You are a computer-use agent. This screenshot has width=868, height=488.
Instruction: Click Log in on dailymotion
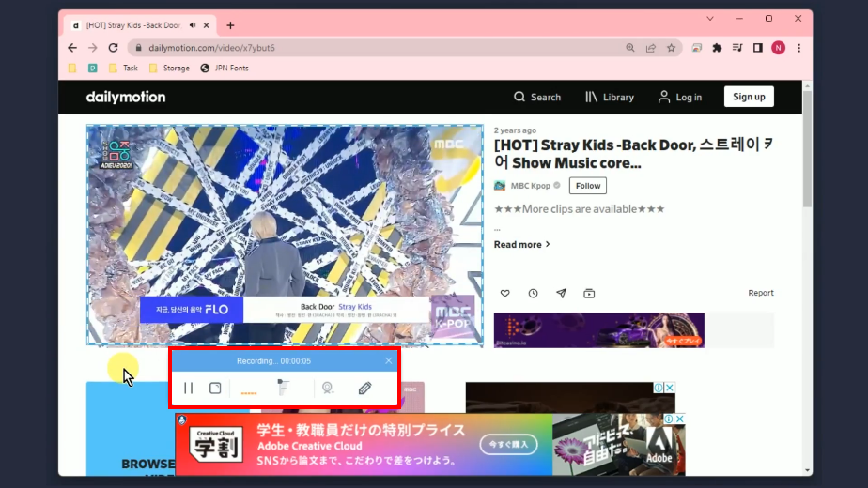click(x=680, y=97)
